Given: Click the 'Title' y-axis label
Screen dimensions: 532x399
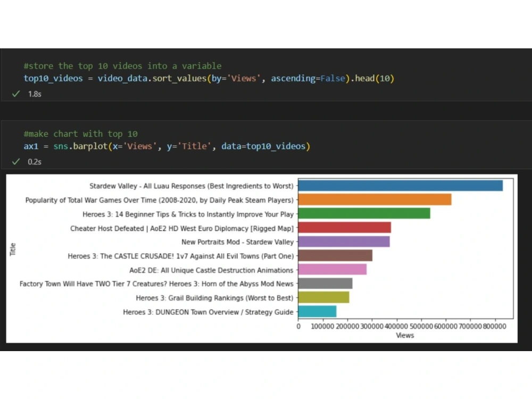Looking at the screenshot, I should coord(13,249).
